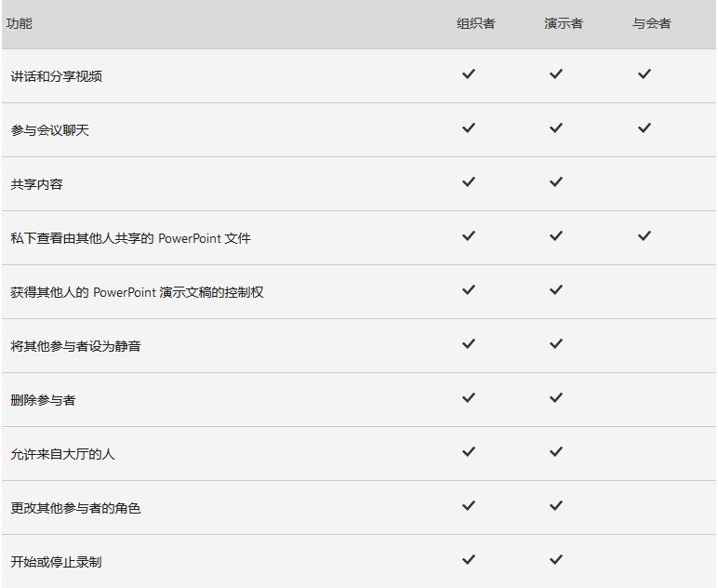Click organizer checkmark for 讲话和分享视频
This screenshot has width=718, height=588.
(x=469, y=73)
